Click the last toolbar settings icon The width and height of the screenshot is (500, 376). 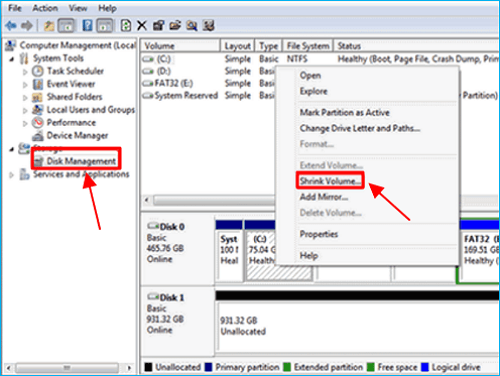pyautogui.click(x=209, y=26)
